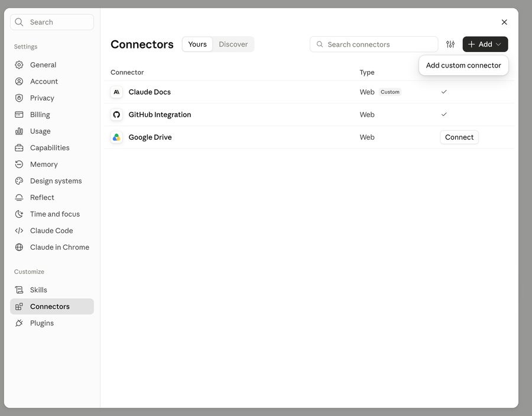
Task: Click the checkmark for Claude Docs
Action: [x=444, y=92]
